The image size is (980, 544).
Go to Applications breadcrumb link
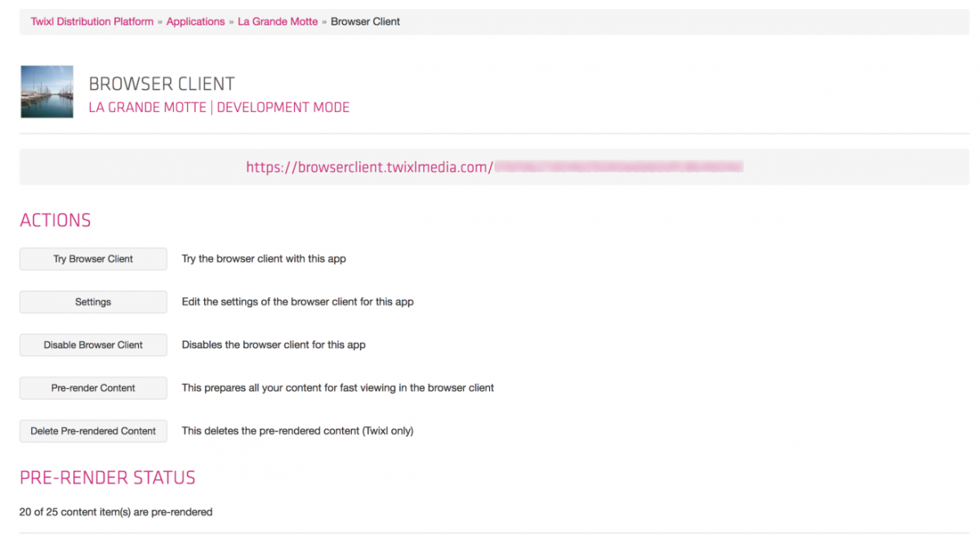195,22
